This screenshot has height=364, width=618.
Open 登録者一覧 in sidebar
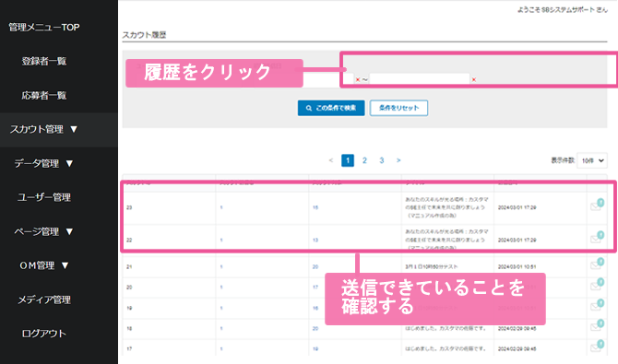[x=44, y=61]
